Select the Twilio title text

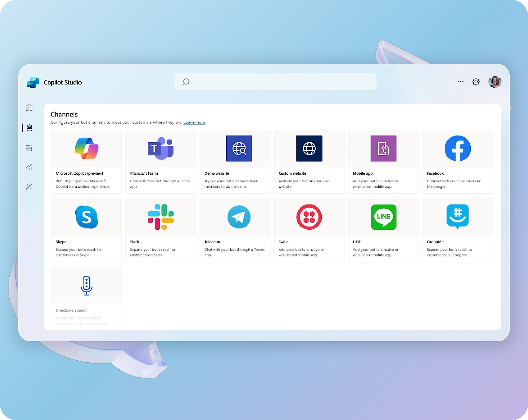click(283, 242)
